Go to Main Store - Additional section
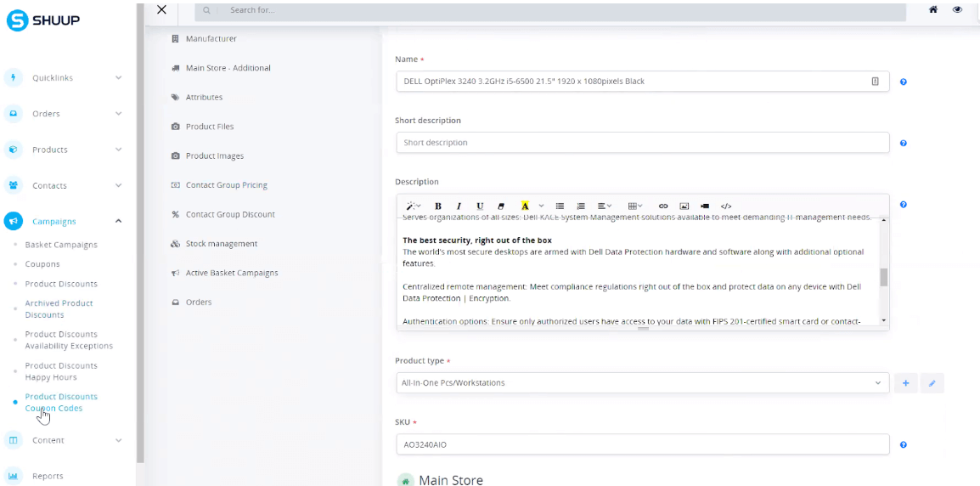Viewport: 980px width, 486px height. 228,68
